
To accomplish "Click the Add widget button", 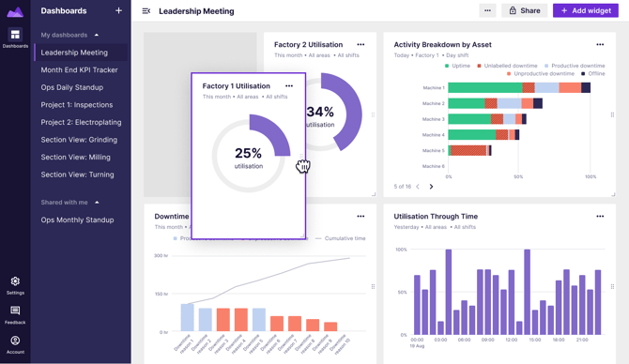I will click(x=586, y=11).
